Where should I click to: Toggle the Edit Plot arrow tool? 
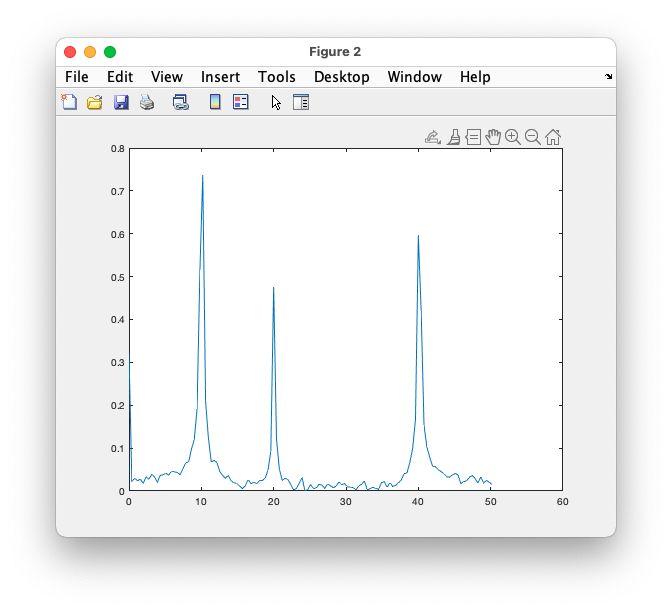276,102
